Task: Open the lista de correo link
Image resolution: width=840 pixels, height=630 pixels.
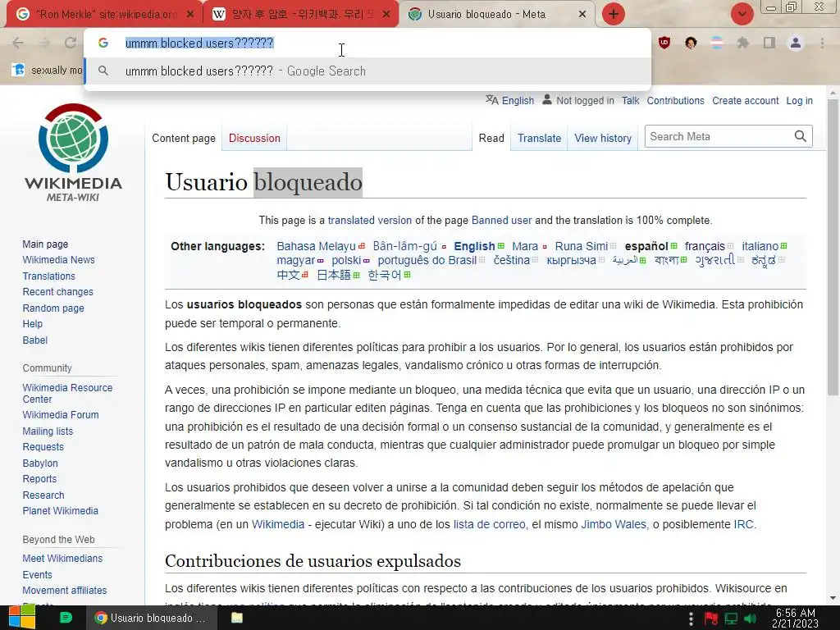Action: [490, 524]
